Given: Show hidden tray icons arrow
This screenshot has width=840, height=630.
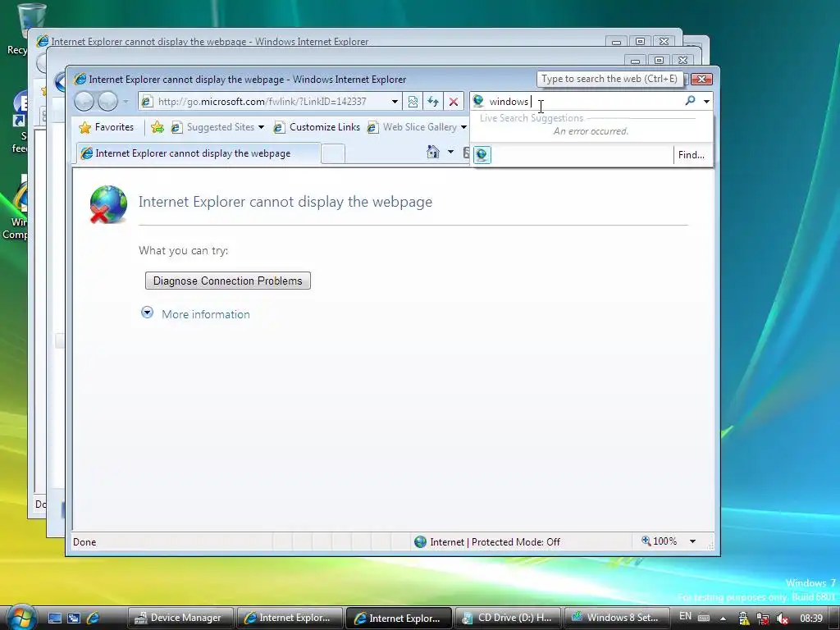Looking at the screenshot, I should click(723, 619).
